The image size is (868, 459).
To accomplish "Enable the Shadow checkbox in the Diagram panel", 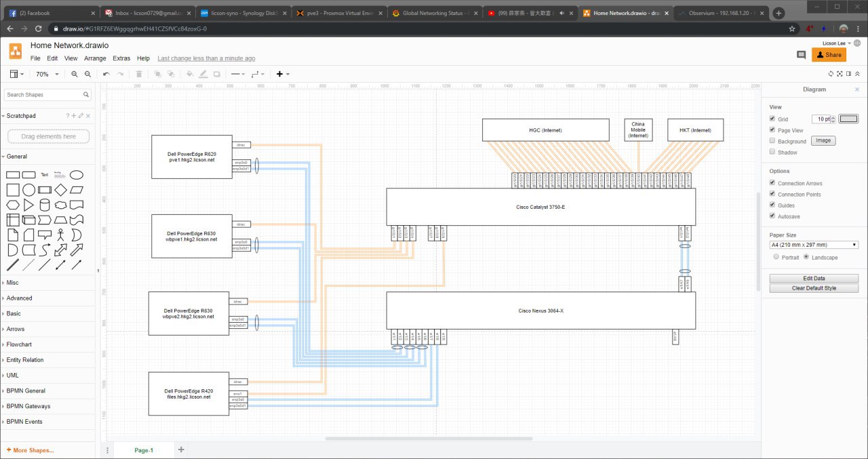I will tap(772, 152).
